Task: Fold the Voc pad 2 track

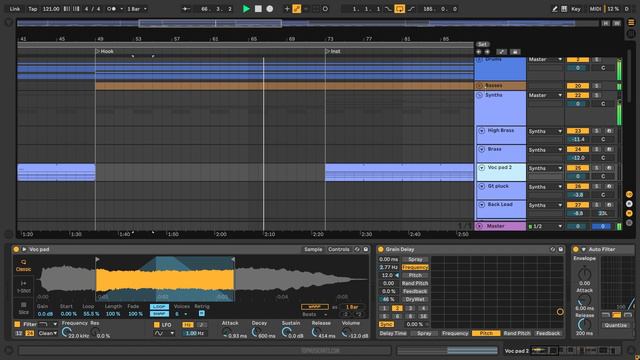Action: 482,168
